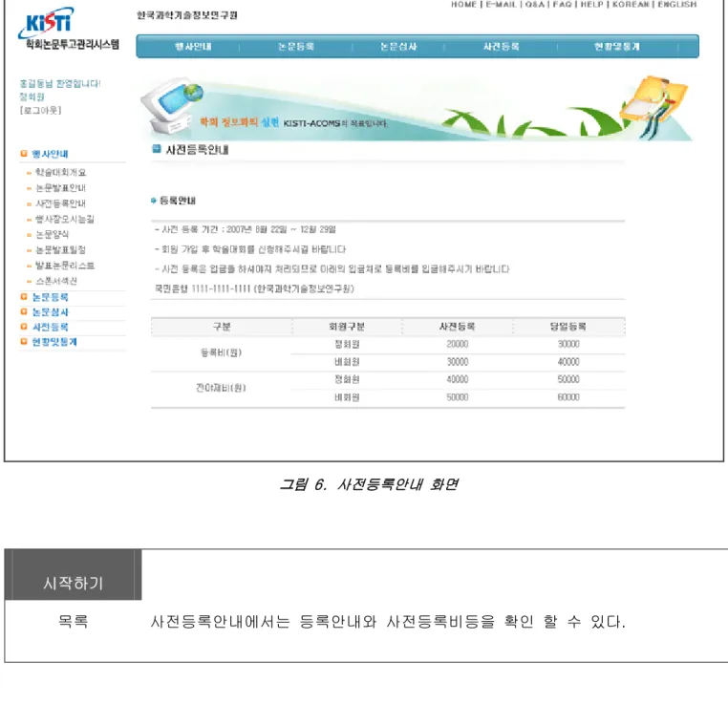Open 사전등록안내 in sidebar submenu

[61, 203]
